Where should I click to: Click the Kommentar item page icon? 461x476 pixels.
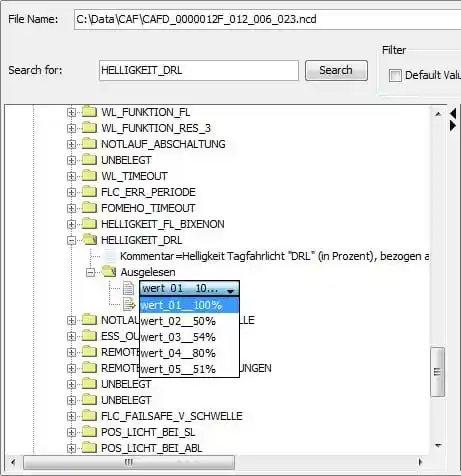coord(109,256)
